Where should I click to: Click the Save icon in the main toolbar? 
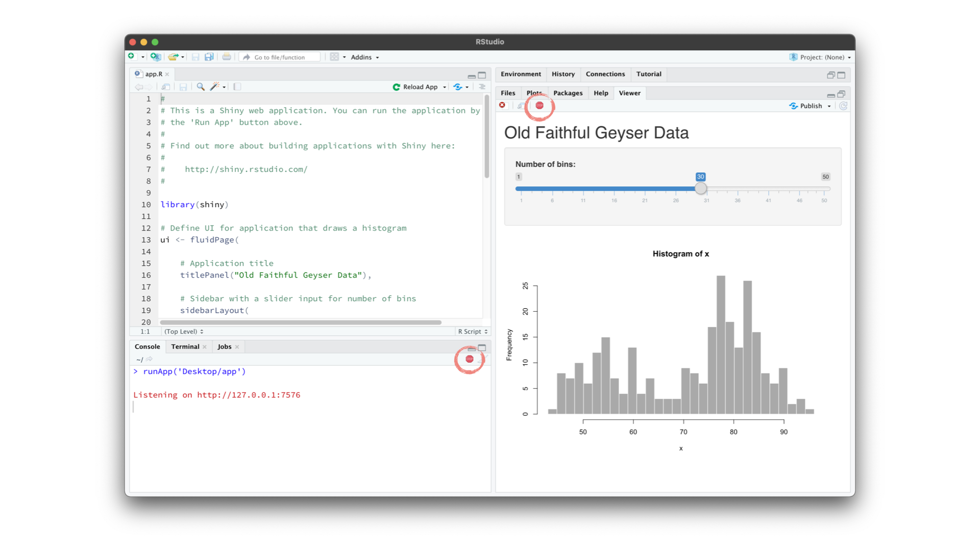(x=195, y=57)
